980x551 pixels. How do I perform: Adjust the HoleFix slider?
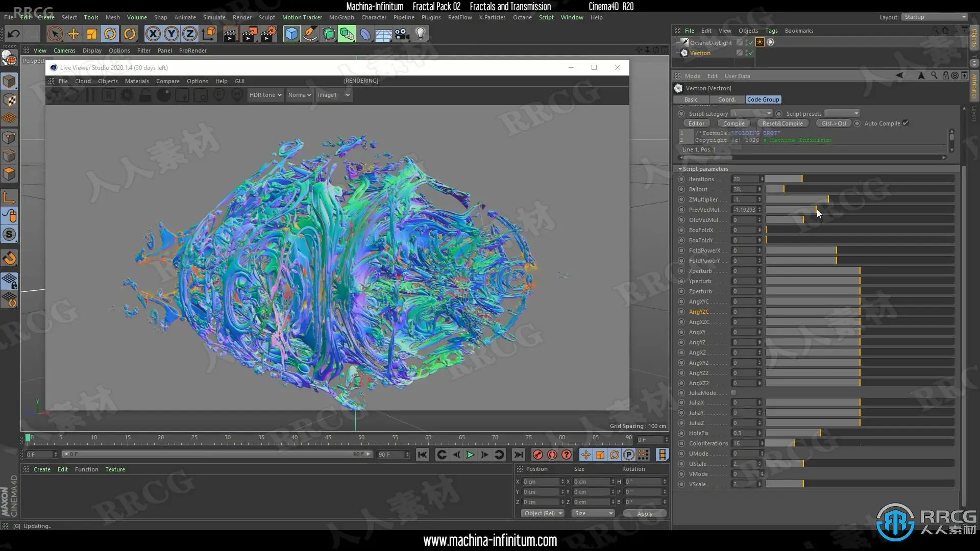pyautogui.click(x=820, y=433)
